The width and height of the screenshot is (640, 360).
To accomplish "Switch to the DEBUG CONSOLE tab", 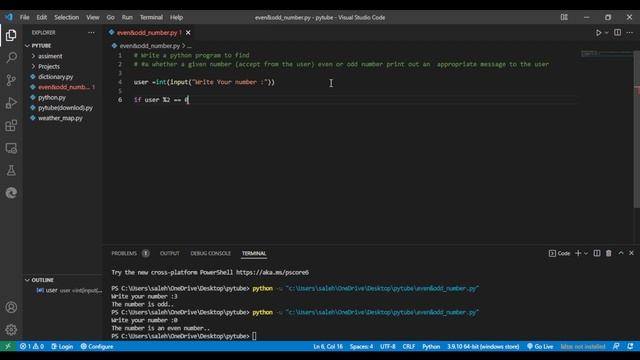I will [210, 253].
